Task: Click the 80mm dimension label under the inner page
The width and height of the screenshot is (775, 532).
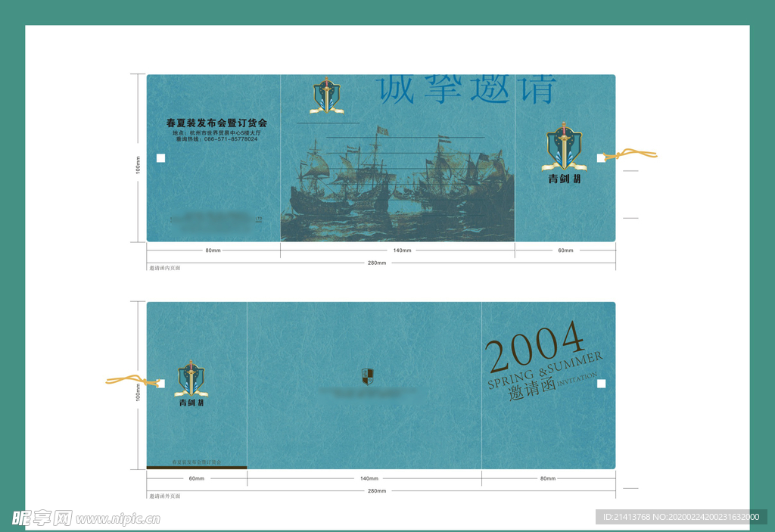Action: (213, 250)
